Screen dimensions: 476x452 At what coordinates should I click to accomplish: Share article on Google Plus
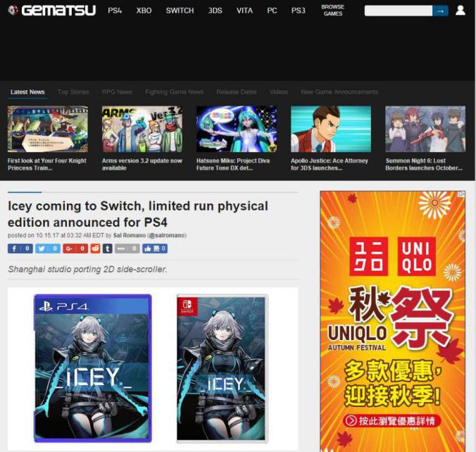(x=75, y=249)
